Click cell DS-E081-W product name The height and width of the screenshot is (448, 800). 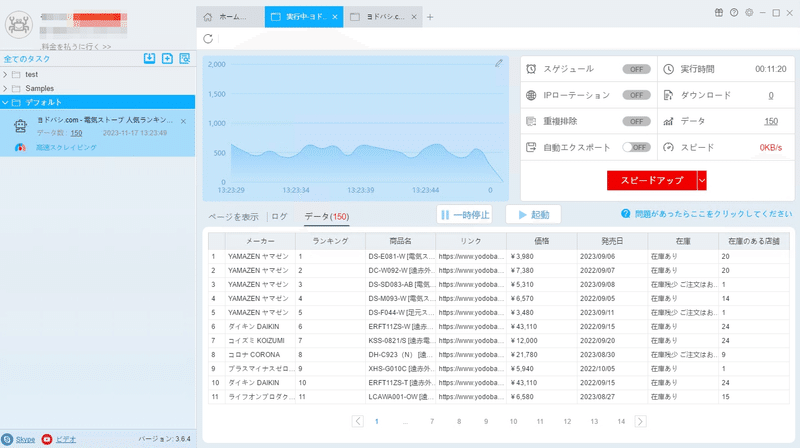(401, 257)
